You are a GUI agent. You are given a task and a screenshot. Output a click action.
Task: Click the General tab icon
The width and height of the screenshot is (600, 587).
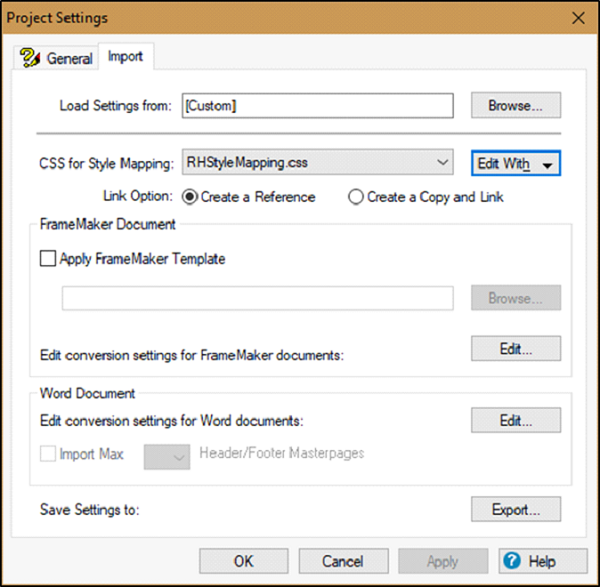[31, 58]
